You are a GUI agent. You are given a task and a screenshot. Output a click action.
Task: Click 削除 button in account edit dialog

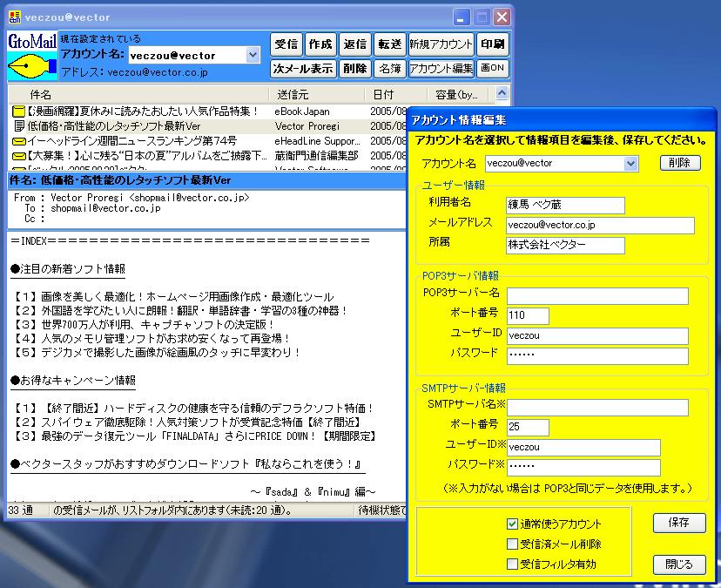(x=679, y=163)
